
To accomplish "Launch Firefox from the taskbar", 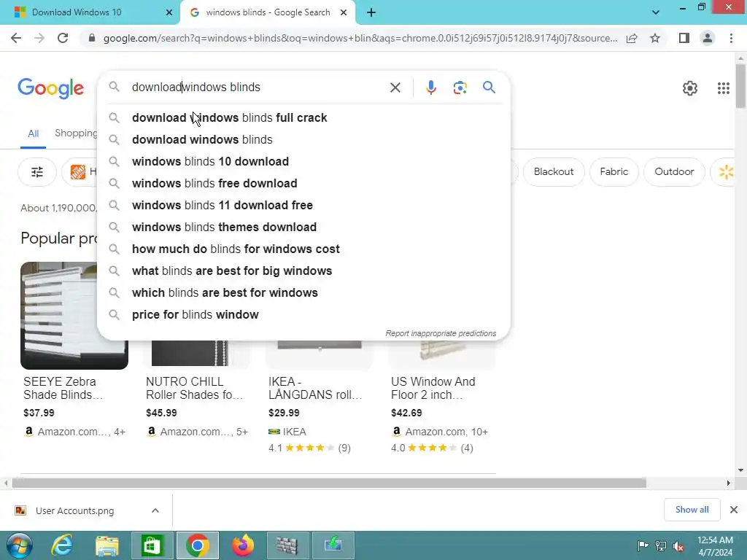I will (243, 545).
